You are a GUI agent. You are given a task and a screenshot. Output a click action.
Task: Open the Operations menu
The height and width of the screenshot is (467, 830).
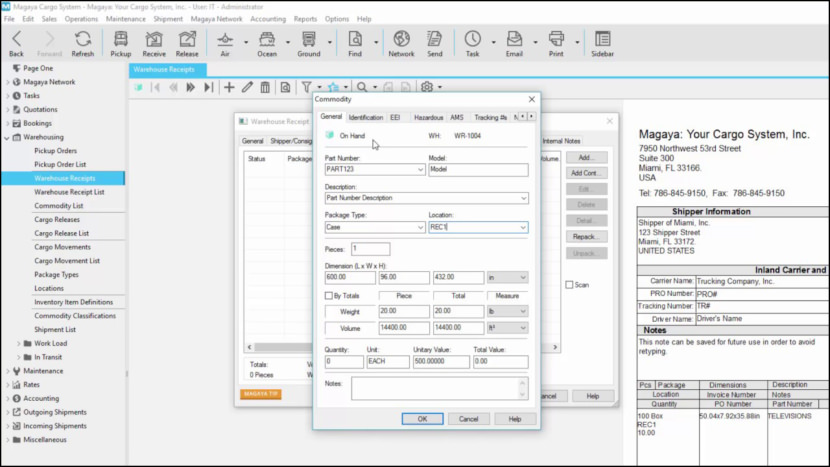click(x=81, y=19)
